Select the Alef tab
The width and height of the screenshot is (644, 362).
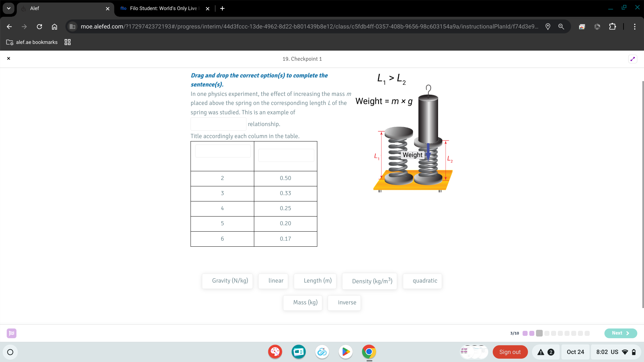click(x=64, y=8)
